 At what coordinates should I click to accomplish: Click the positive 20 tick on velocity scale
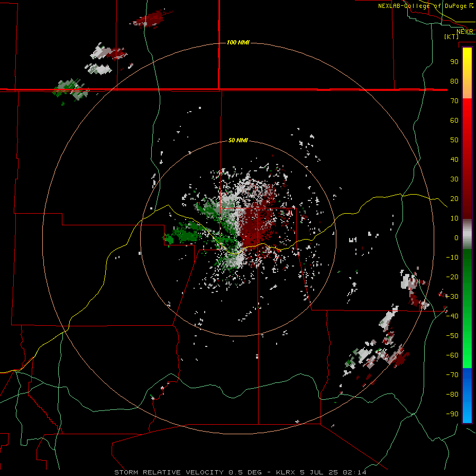click(454, 198)
